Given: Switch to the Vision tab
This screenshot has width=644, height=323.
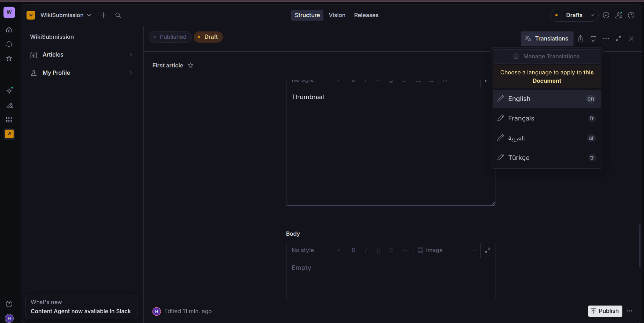Looking at the screenshot, I should (x=337, y=15).
